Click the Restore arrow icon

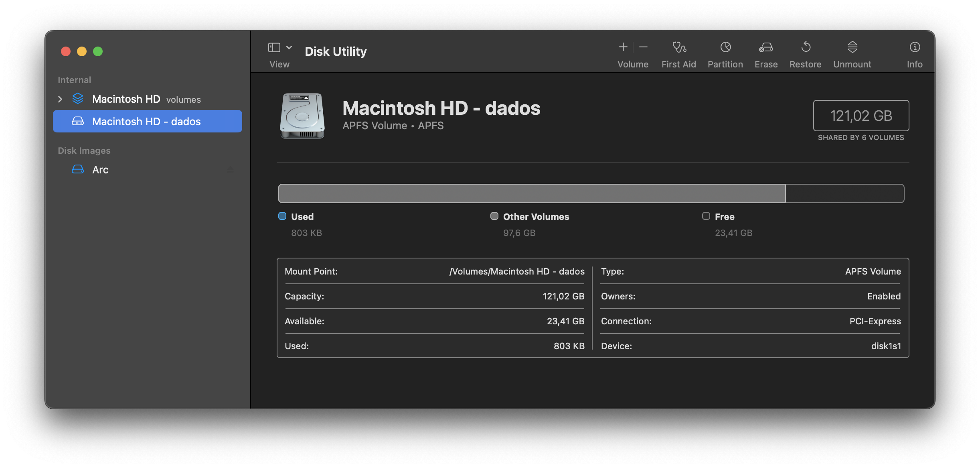(x=805, y=47)
